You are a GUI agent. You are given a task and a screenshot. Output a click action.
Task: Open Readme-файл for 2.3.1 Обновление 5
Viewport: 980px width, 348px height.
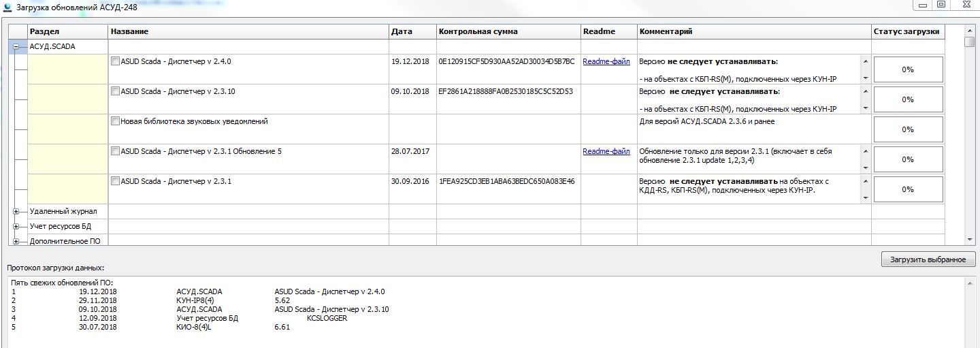606,152
